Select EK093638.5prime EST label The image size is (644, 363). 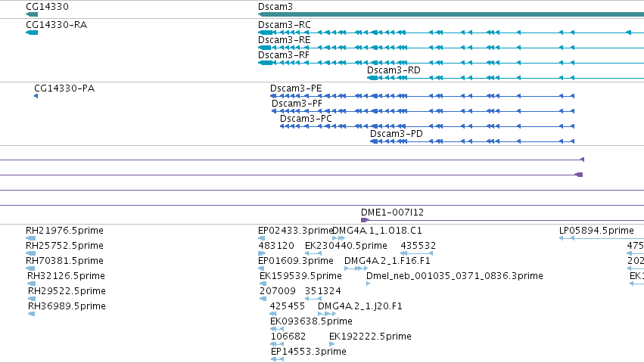pyautogui.click(x=311, y=321)
